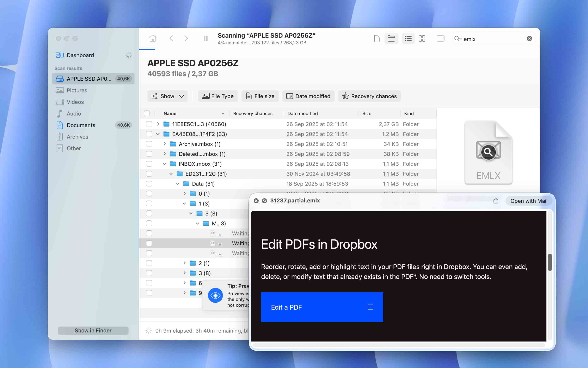The width and height of the screenshot is (588, 368).
Task: Pause the ongoing disk scan
Action: click(205, 38)
